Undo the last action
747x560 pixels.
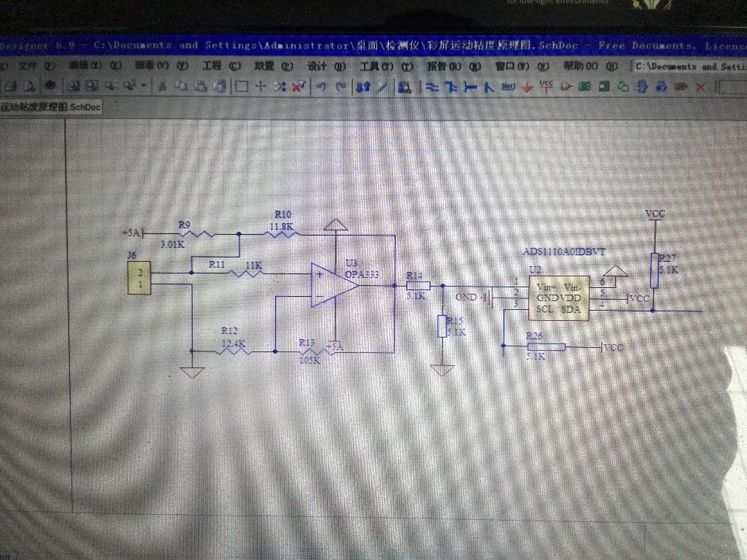click(x=322, y=87)
